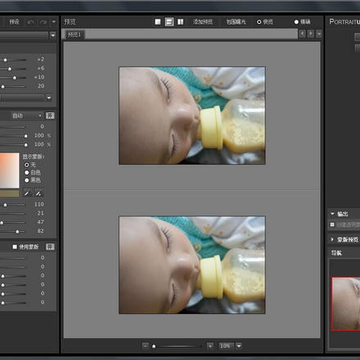This screenshot has width=360, height=360.
Task: Open the 自动 mask mode dropdown
Action: [x=27, y=116]
